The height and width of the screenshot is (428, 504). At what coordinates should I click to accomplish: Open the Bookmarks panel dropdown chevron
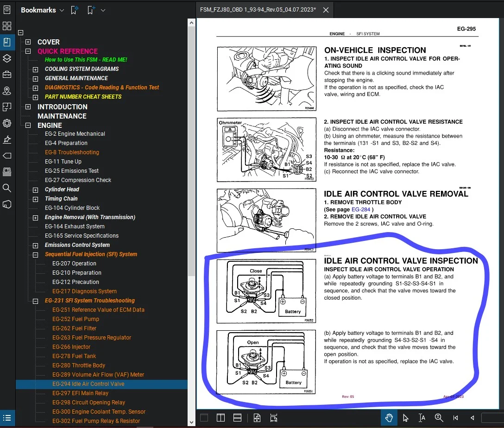pos(62,10)
